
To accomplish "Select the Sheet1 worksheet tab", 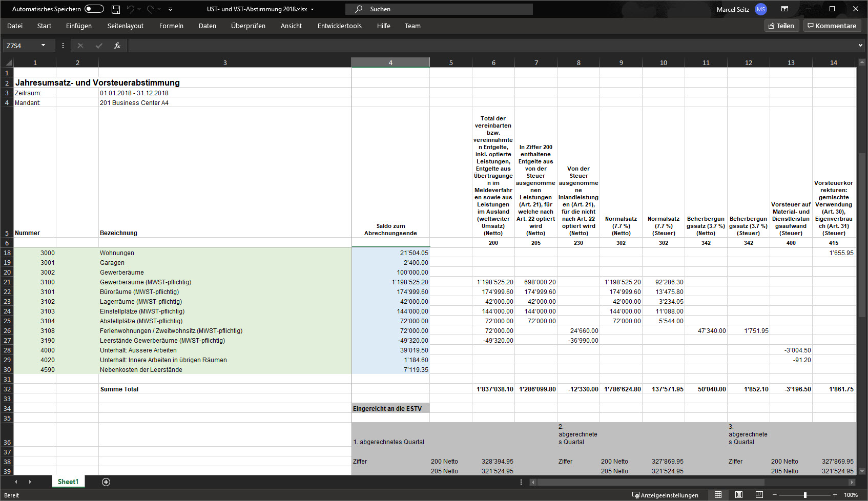I will click(x=68, y=482).
